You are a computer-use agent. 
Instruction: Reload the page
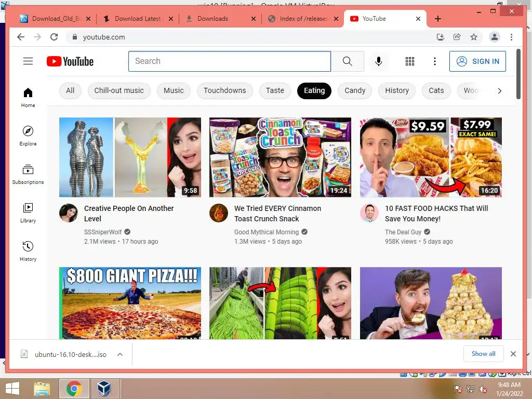[x=54, y=37]
